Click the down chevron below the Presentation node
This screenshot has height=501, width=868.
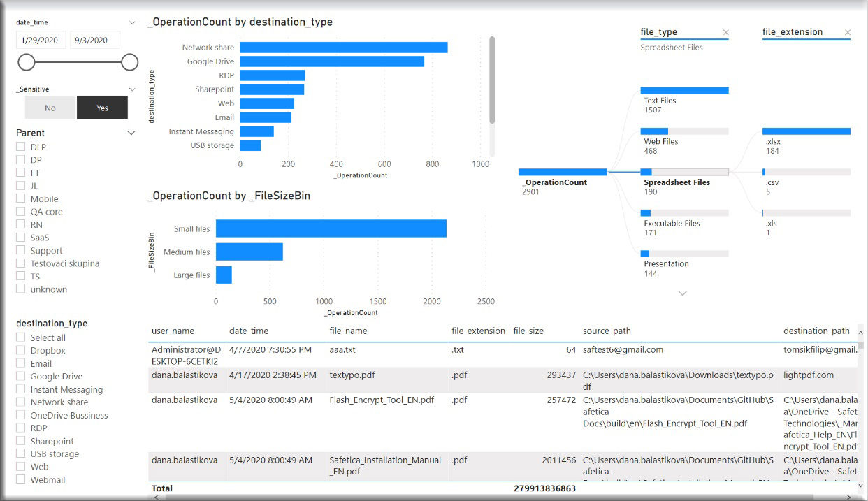pos(683,293)
